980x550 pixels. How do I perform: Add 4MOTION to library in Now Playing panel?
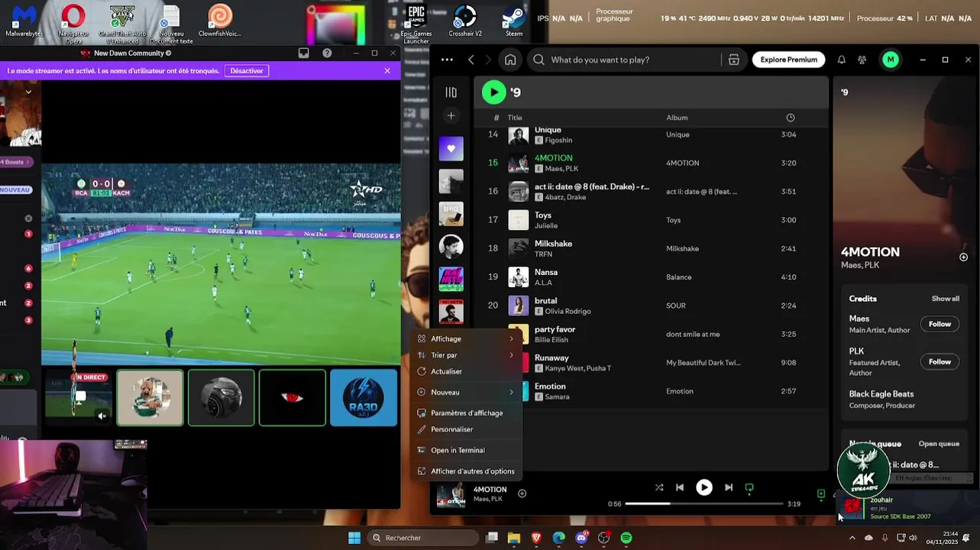tap(963, 257)
